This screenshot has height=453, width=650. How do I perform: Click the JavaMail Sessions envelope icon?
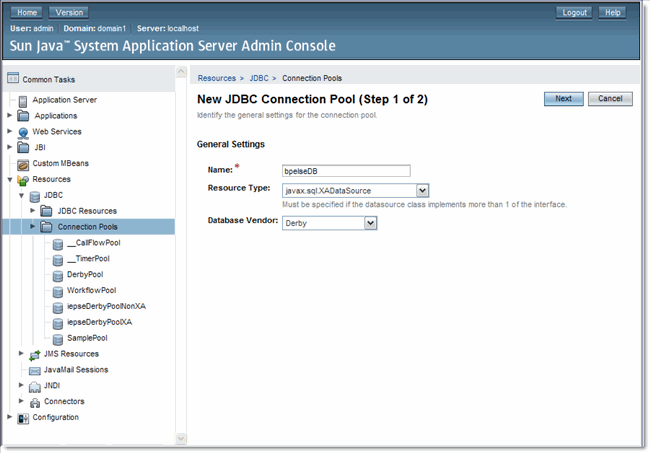point(35,371)
